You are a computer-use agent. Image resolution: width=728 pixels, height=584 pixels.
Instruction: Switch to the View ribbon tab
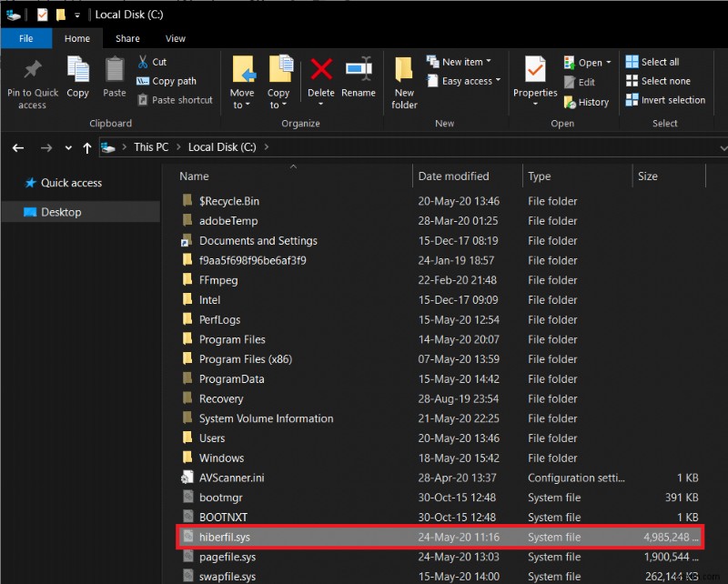click(176, 38)
